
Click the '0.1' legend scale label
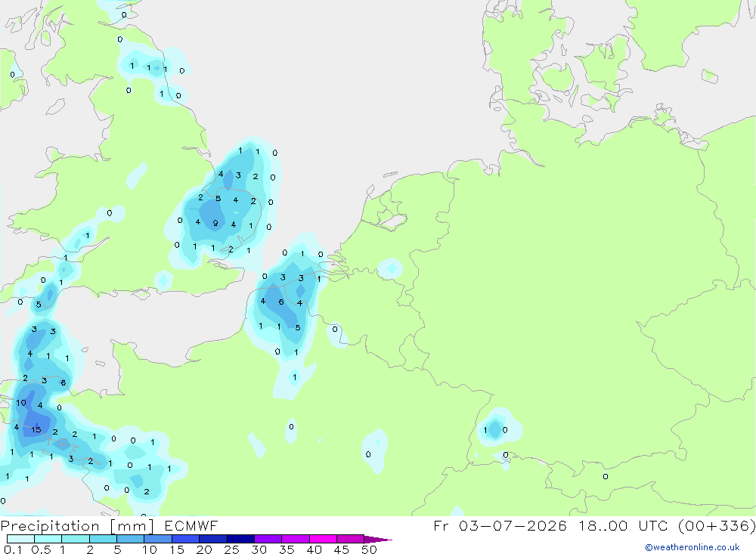pos(13,549)
